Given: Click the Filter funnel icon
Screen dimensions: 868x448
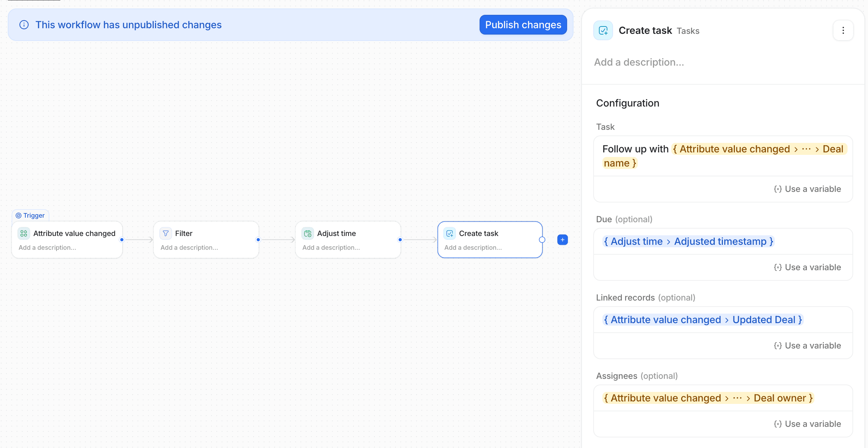Looking at the screenshot, I should coord(166,234).
